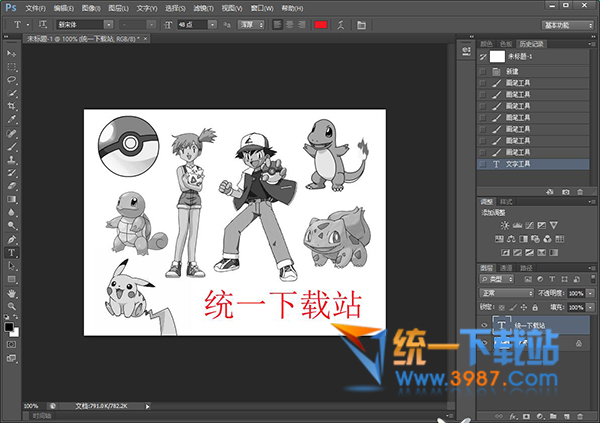Open the layer opacity slider arrow
This screenshot has height=423, width=600.
pyautogui.click(x=591, y=294)
